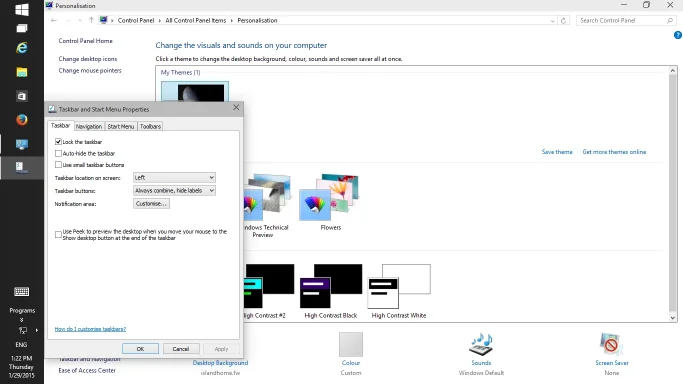Image resolution: width=683 pixels, height=384 pixels.
Task: Launch Firefox from the taskbar
Action: tap(21, 120)
